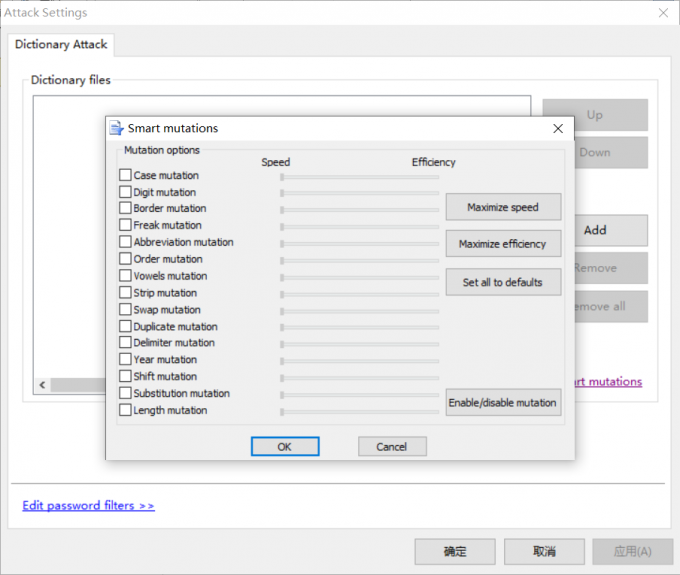
Task: Click Set all to defaults
Action: point(503,282)
